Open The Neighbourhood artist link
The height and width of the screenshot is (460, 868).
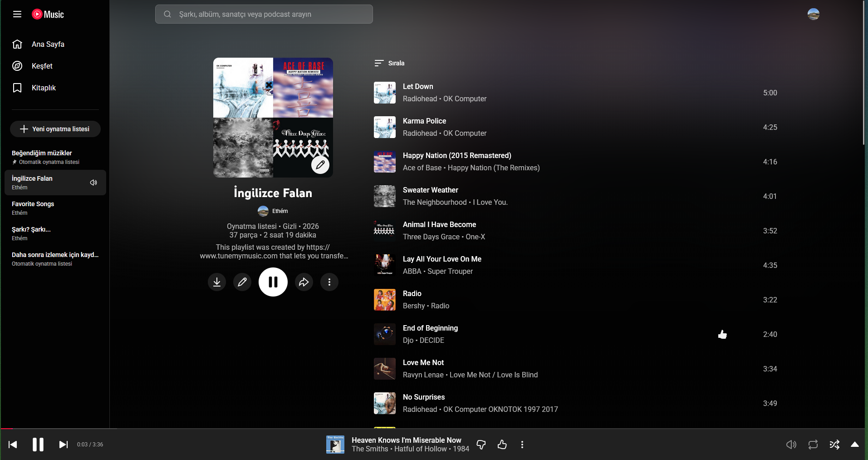[435, 202]
